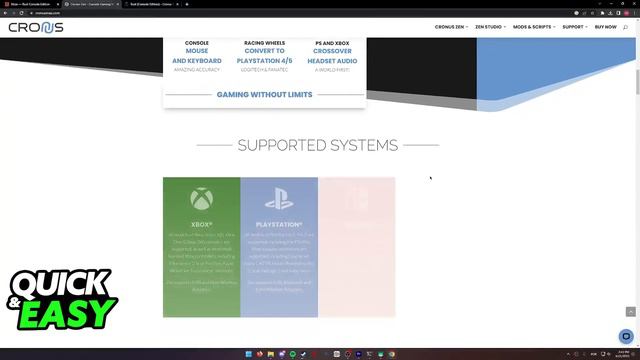Toggle the browser side panel icon

(618, 13)
